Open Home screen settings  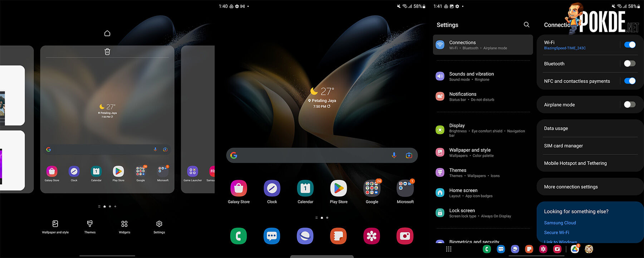pos(483,193)
